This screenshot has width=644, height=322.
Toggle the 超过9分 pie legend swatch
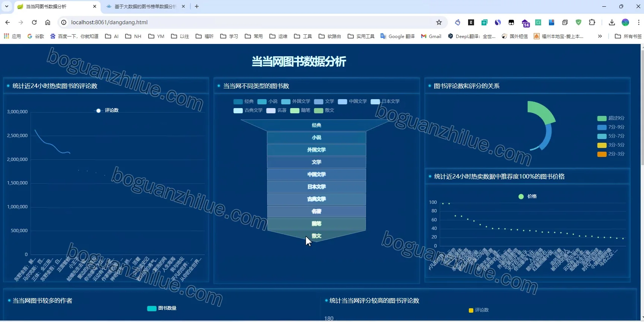tap(602, 119)
